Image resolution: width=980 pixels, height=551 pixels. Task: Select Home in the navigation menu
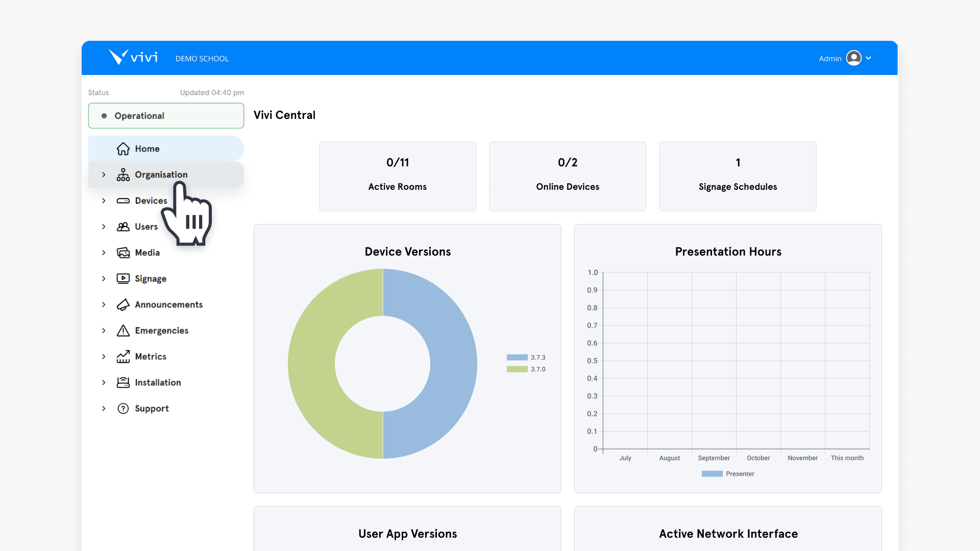coord(146,148)
